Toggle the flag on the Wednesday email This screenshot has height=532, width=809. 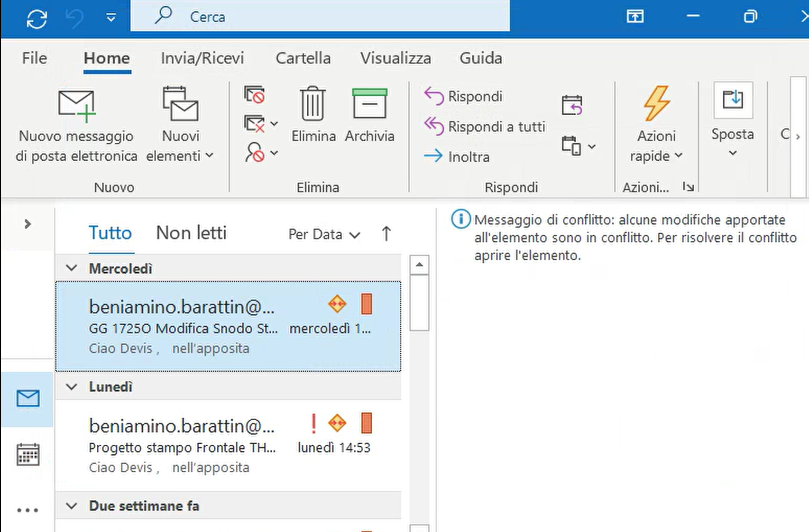pyautogui.click(x=366, y=304)
